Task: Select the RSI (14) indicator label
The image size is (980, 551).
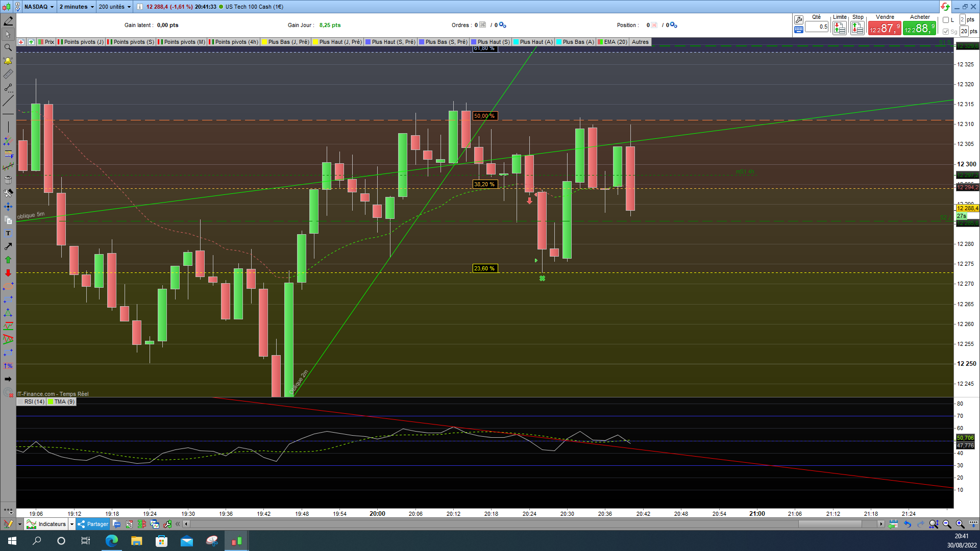Action: click(x=34, y=402)
